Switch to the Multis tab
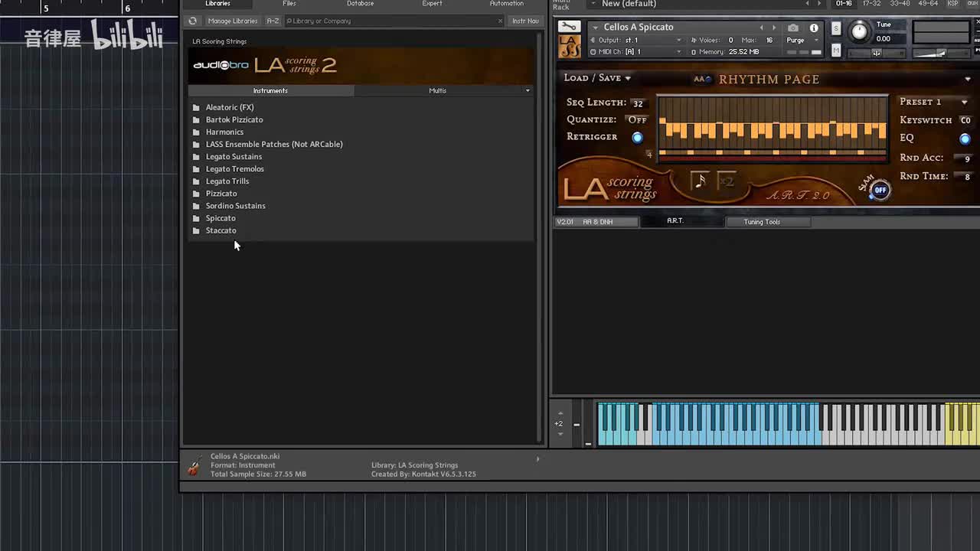980x551 pixels. (438, 90)
